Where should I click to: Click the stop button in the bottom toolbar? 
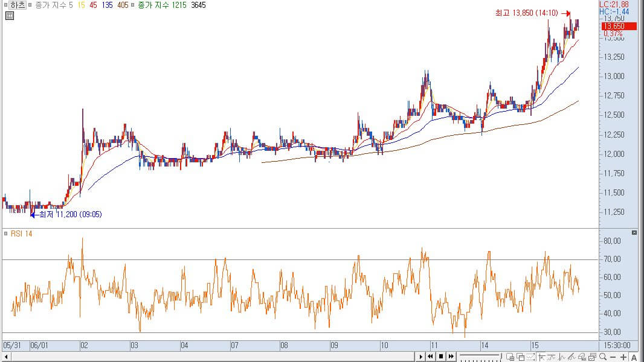(440, 357)
